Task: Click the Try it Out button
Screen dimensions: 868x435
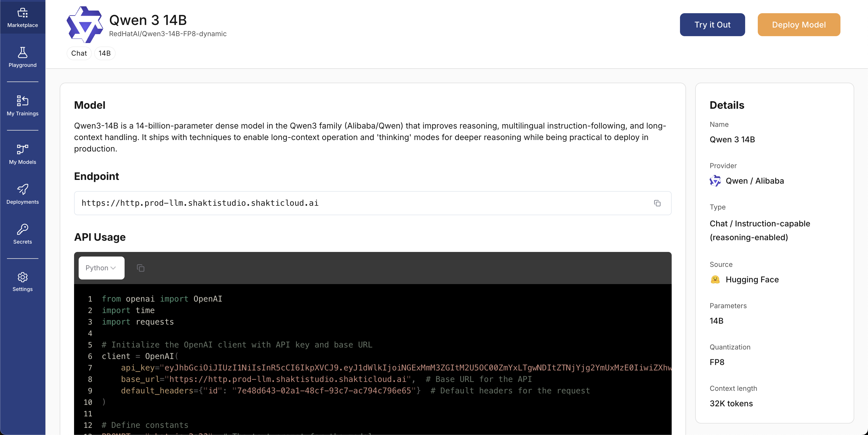Action: coord(712,25)
